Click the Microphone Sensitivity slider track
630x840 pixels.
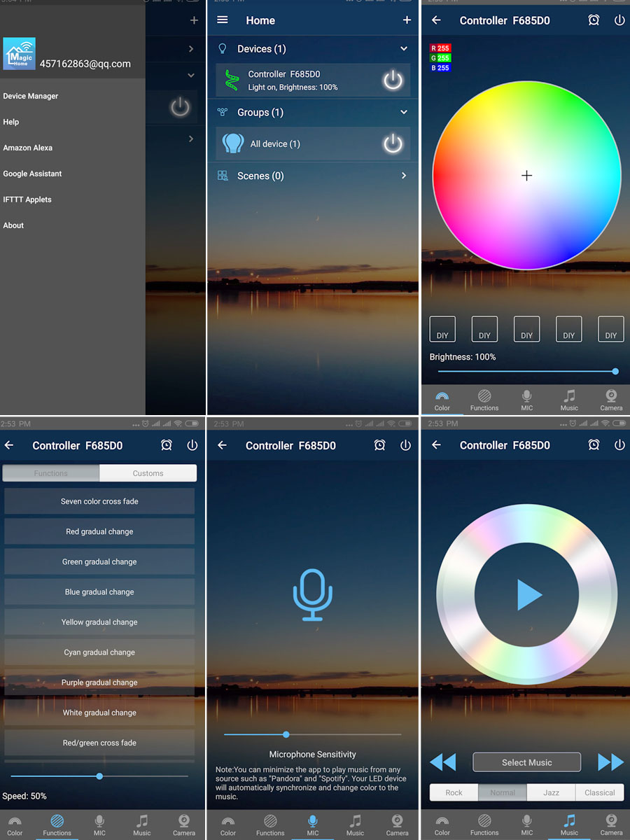point(312,734)
